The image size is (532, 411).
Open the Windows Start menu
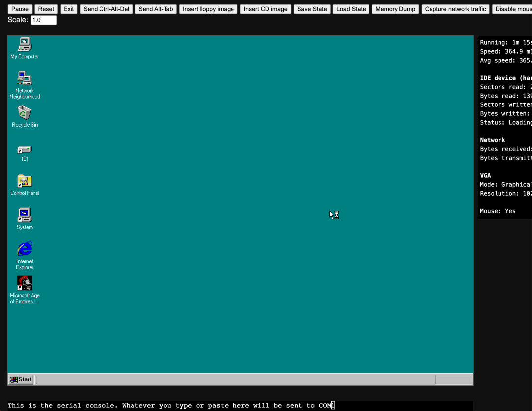coord(21,379)
